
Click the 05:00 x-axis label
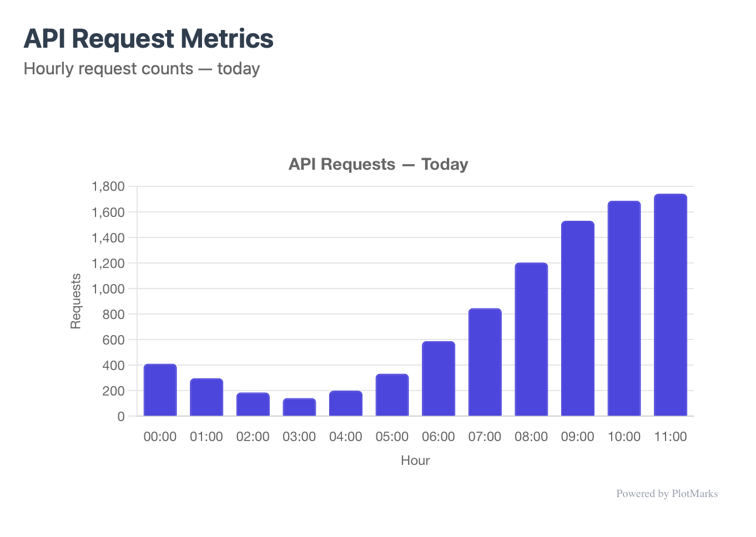click(392, 437)
